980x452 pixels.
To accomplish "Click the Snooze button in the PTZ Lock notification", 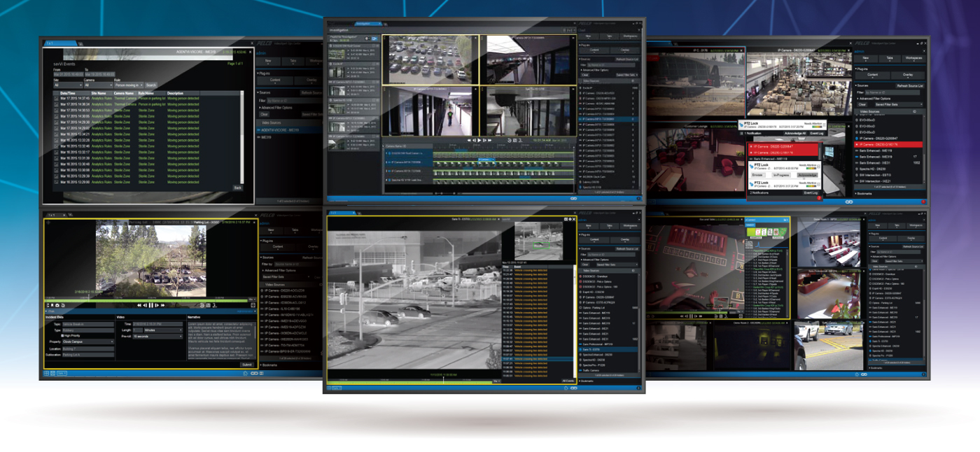I will (x=758, y=175).
